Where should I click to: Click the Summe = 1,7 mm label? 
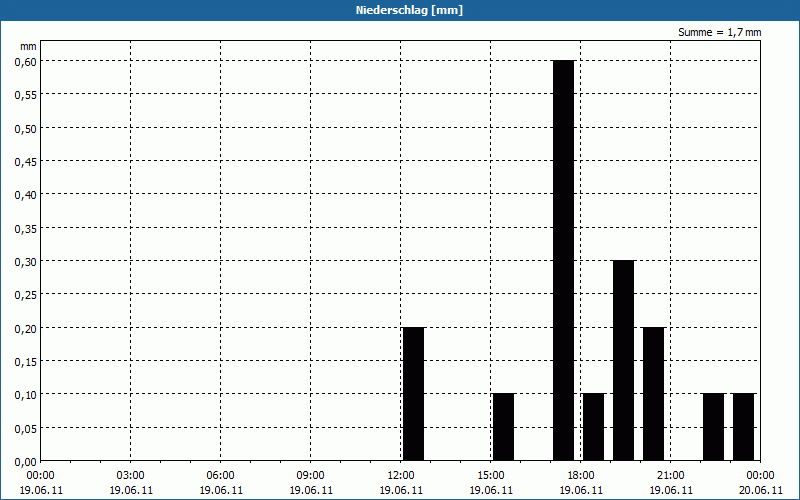coord(719,32)
